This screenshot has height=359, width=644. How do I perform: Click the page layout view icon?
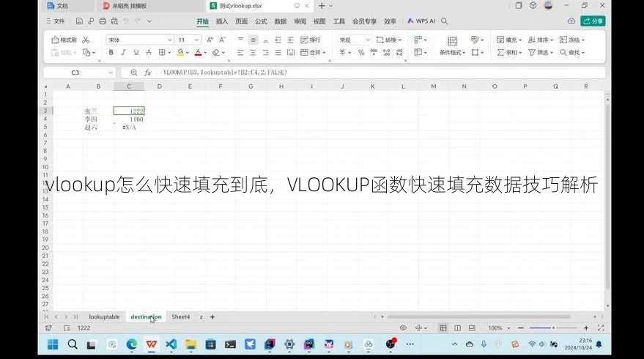point(457,327)
